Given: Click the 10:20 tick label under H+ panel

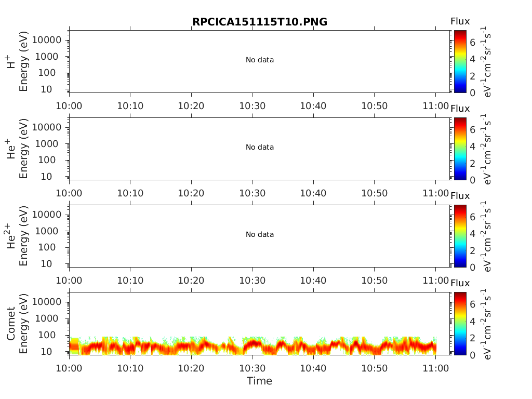Looking at the screenshot, I should tap(191, 106).
